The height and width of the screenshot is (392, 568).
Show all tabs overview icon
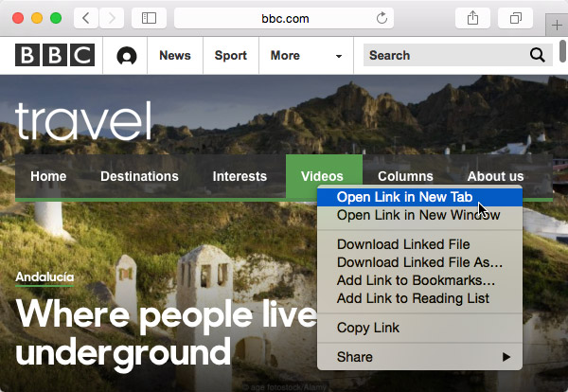pos(516,18)
